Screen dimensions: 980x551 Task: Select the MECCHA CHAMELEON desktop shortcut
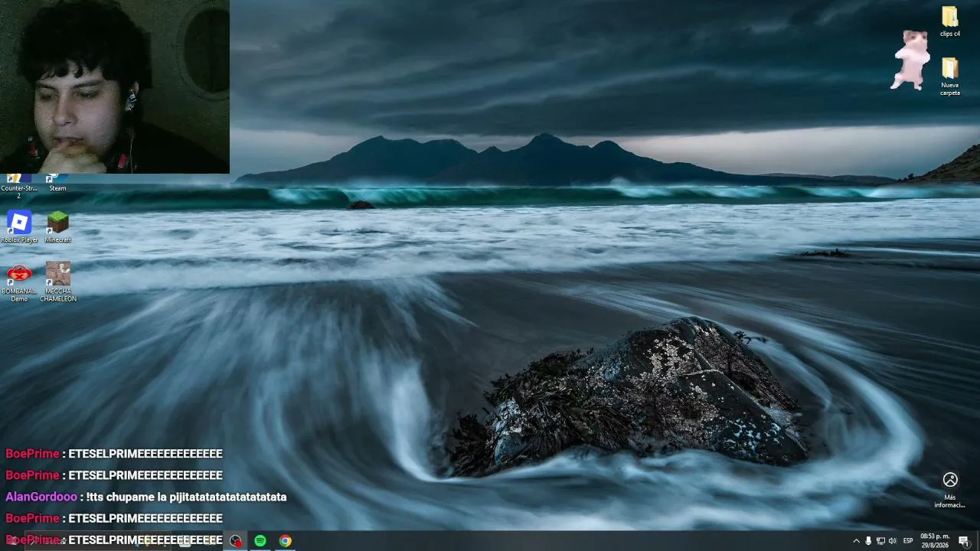(57, 282)
